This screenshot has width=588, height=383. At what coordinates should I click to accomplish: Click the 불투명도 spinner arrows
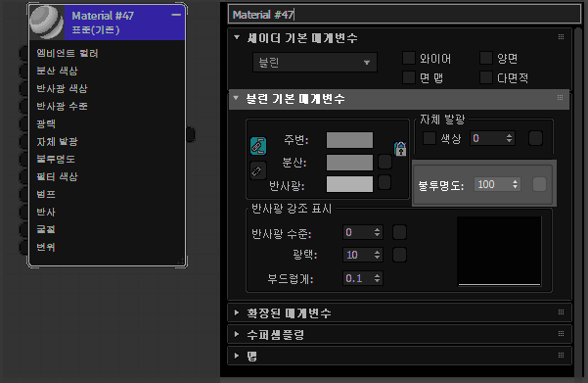(515, 184)
